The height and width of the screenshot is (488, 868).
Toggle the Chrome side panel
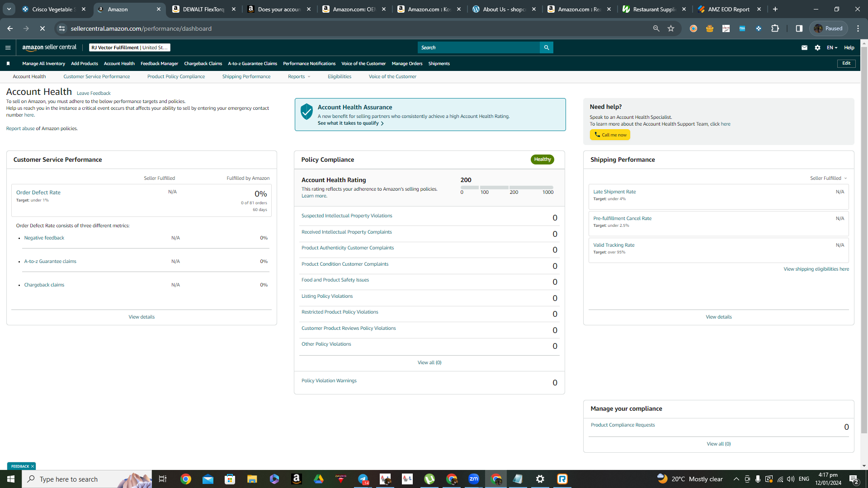[x=799, y=28]
